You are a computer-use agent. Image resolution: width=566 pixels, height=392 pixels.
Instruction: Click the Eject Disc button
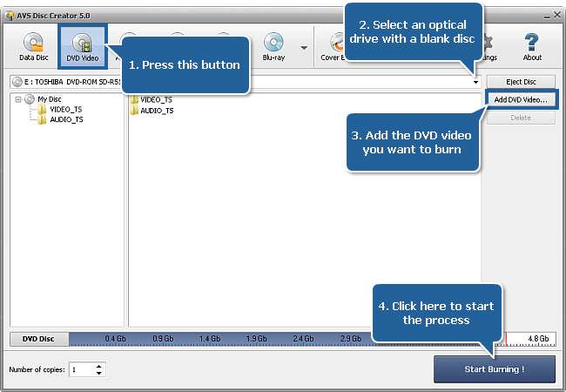pos(521,82)
